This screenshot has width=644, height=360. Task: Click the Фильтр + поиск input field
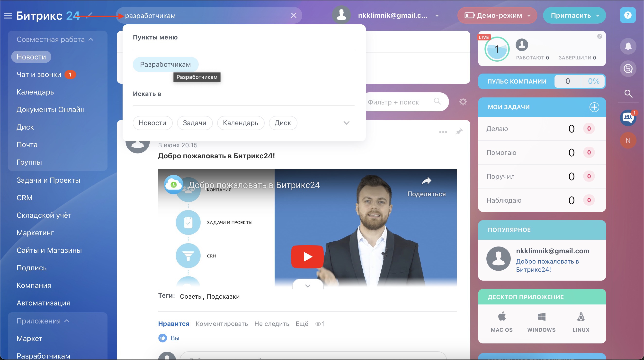(x=400, y=102)
